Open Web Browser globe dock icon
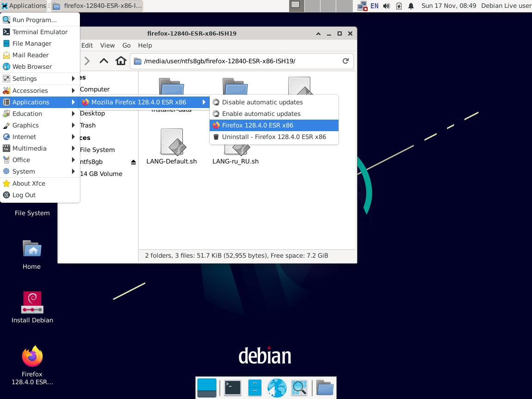 277,387
